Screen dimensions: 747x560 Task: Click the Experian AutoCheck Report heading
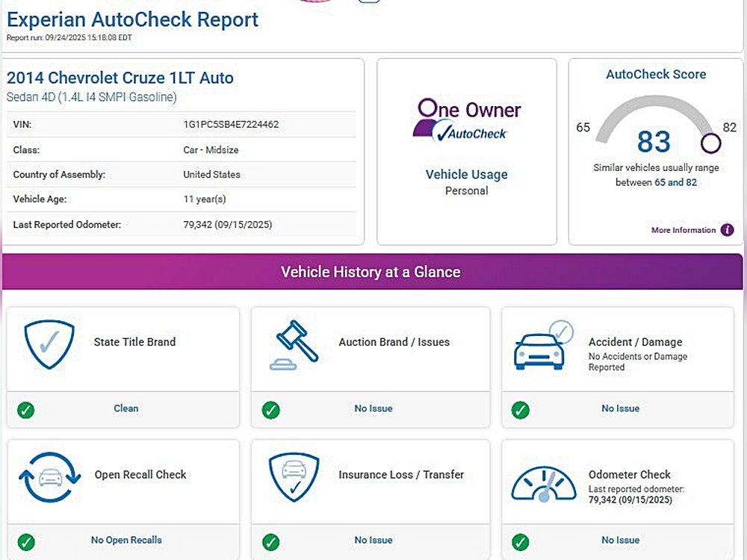[132, 19]
